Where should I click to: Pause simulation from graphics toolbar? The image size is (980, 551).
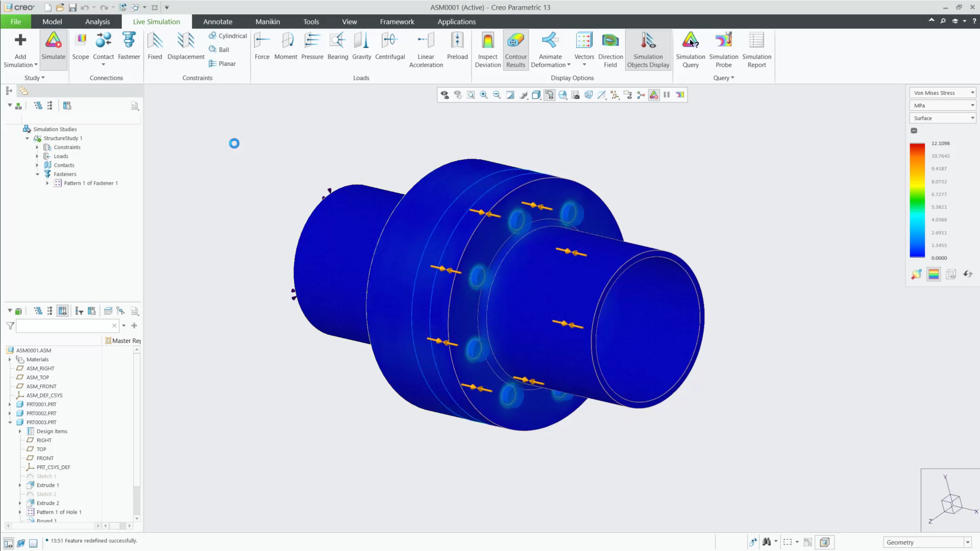(667, 95)
